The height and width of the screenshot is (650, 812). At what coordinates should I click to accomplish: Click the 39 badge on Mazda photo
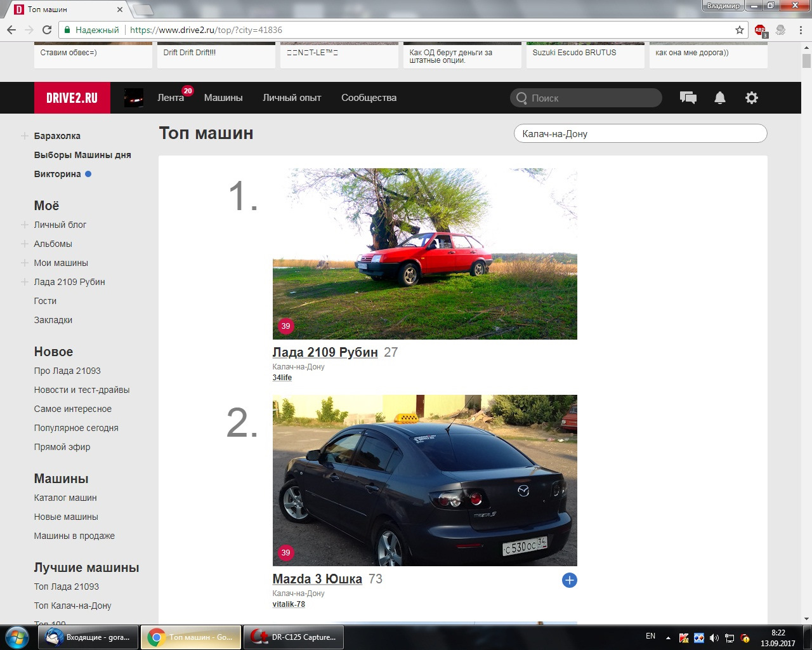[x=285, y=553]
